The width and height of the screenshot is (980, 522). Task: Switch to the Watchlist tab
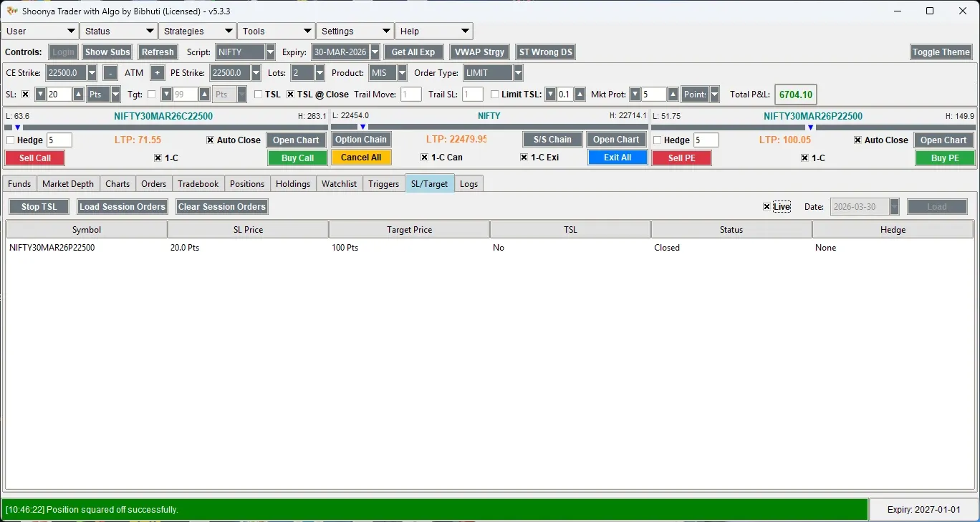tap(340, 184)
